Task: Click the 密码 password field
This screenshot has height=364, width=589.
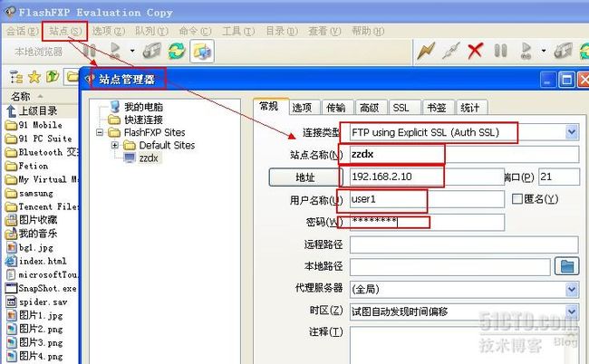Action: pyautogui.click(x=427, y=223)
